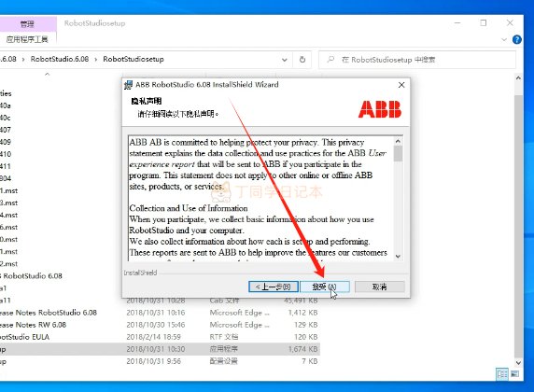Select the 1.mst file above 3.mst
The width and height of the screenshot is (534, 392).
point(8,190)
